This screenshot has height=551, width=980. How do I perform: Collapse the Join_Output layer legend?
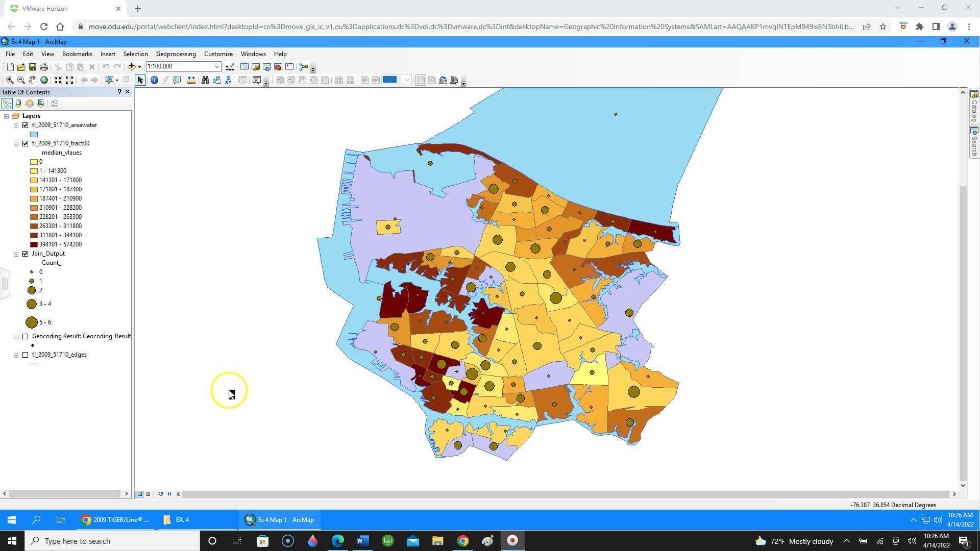click(16, 254)
